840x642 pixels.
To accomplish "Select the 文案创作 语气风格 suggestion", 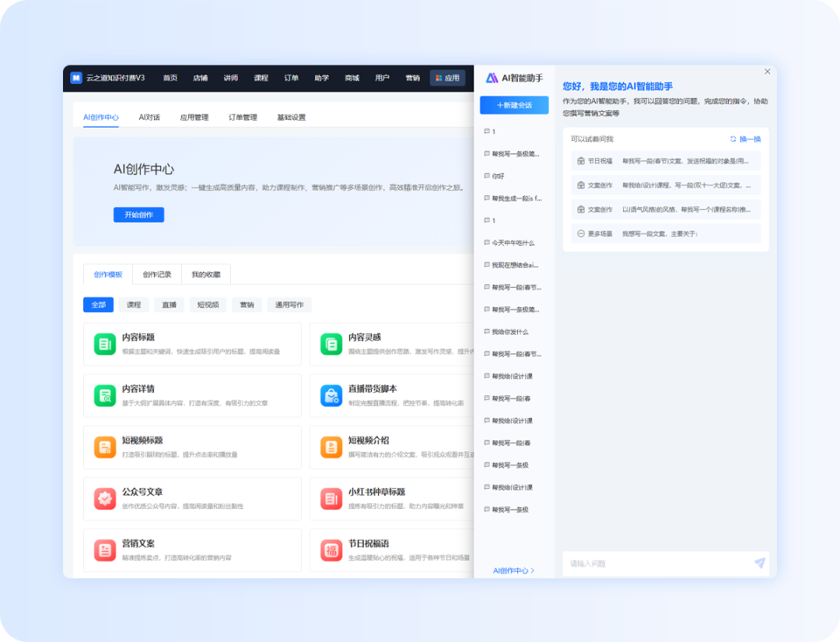I will click(666, 209).
